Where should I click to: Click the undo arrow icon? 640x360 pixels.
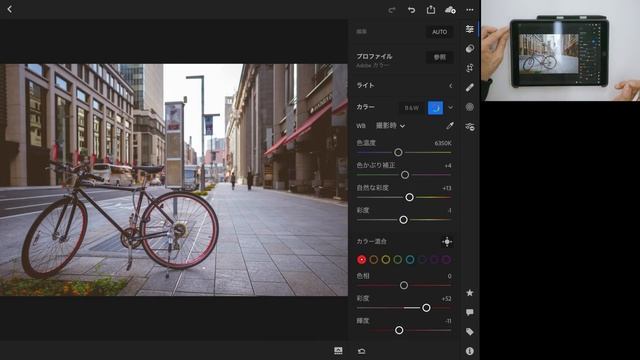click(411, 10)
